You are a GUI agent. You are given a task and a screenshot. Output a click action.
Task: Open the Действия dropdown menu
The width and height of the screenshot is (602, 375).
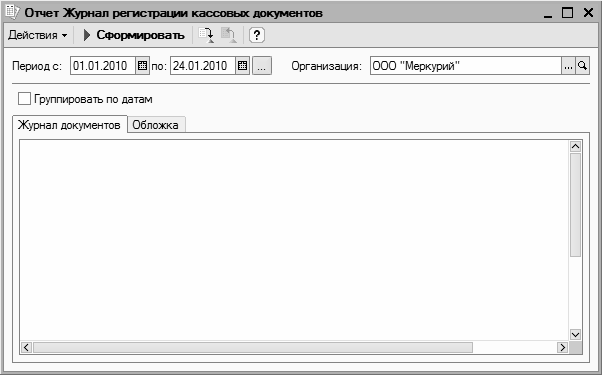click(x=38, y=35)
